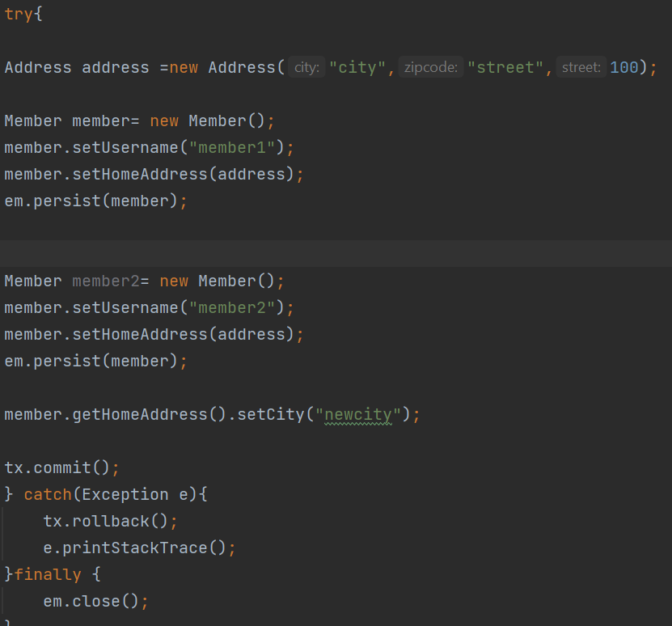672x626 pixels.
Task: Click the 'zipcode:' parameter hint
Action: 431,67
